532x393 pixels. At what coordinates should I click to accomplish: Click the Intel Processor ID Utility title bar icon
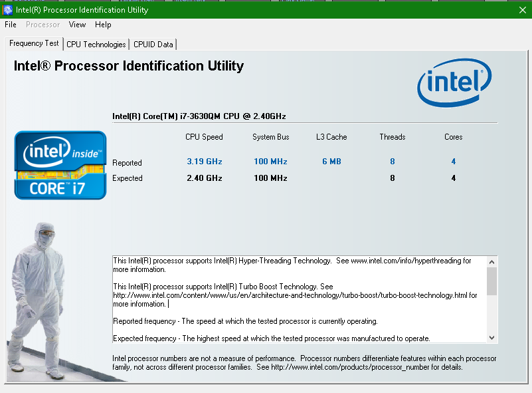click(8, 10)
